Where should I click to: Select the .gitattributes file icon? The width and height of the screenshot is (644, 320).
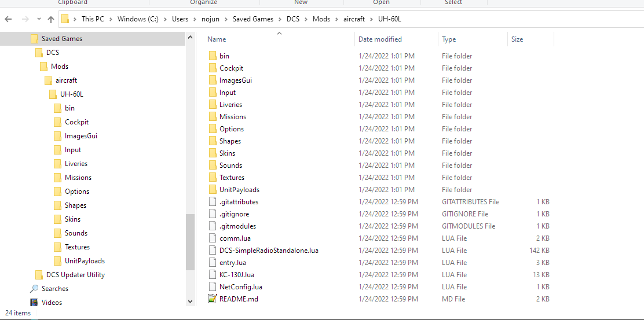click(213, 202)
